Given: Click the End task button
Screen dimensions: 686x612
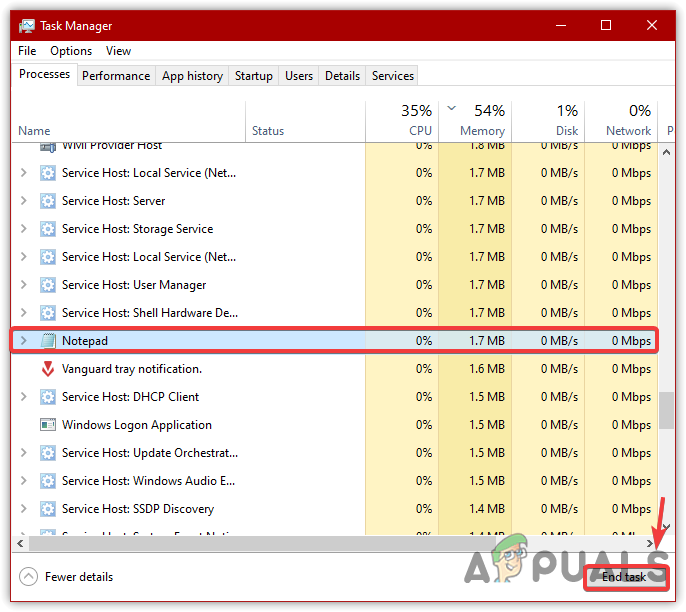Looking at the screenshot, I should click(x=624, y=577).
